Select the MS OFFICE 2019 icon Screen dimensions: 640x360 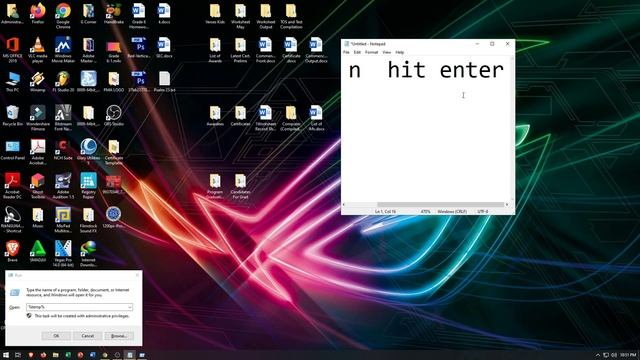pyautogui.click(x=13, y=49)
